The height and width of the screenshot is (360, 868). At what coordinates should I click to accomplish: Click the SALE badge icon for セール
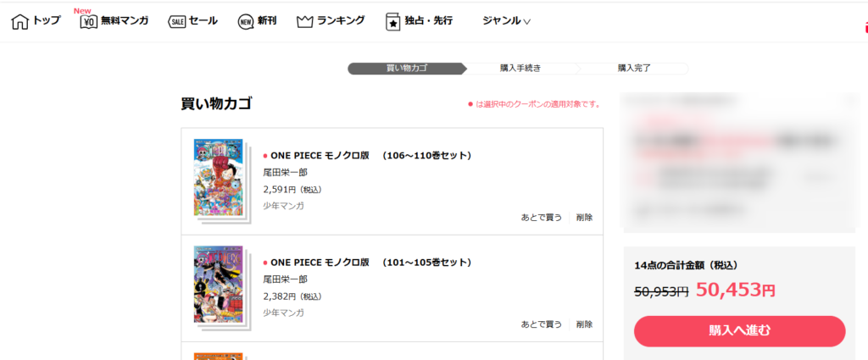[177, 22]
